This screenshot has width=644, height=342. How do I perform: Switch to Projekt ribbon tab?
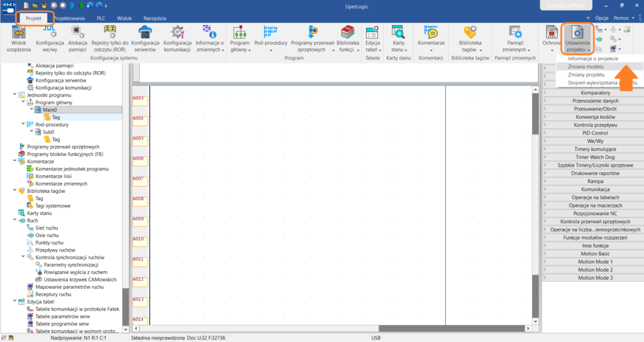[x=33, y=18]
